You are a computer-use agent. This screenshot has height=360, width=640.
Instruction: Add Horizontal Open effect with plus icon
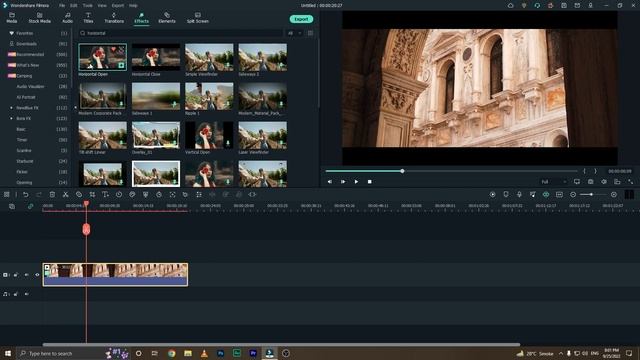[x=121, y=65]
